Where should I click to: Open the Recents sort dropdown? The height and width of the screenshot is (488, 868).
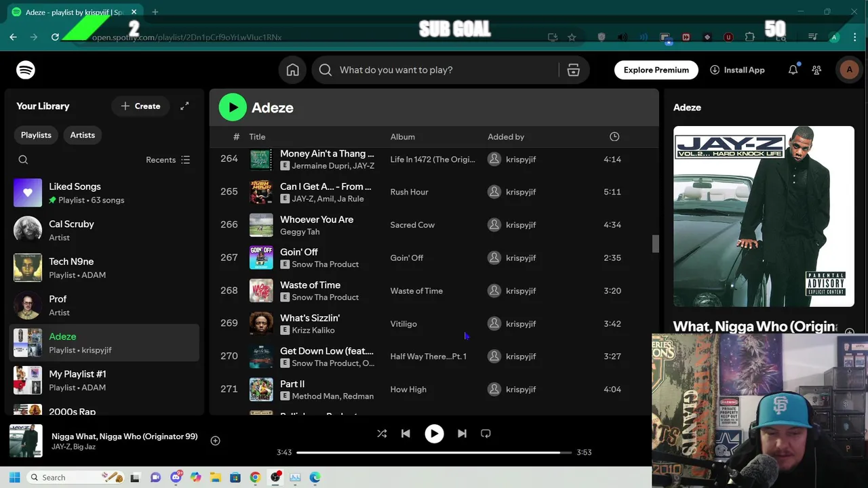[x=167, y=160]
